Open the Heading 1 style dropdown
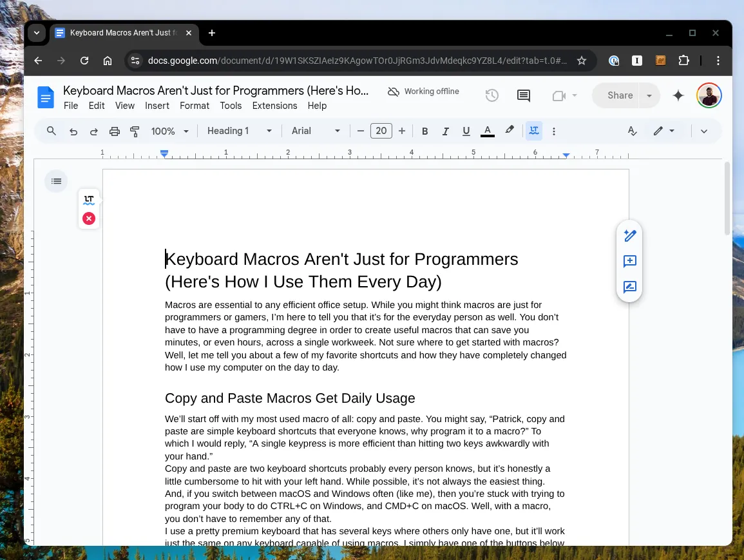This screenshot has width=744, height=560. 239,131
